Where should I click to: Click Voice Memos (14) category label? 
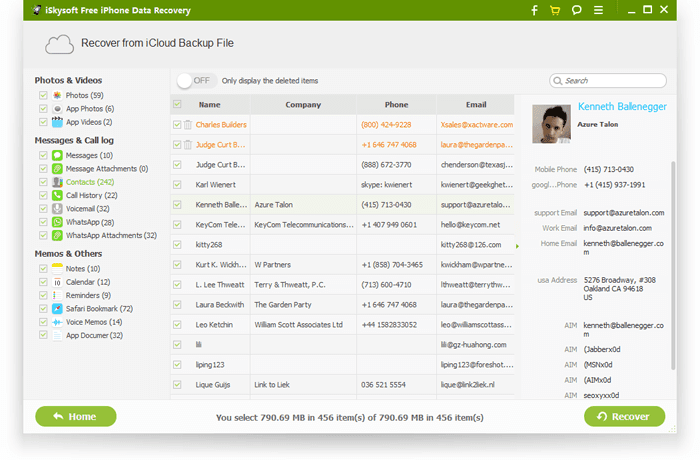pos(94,322)
